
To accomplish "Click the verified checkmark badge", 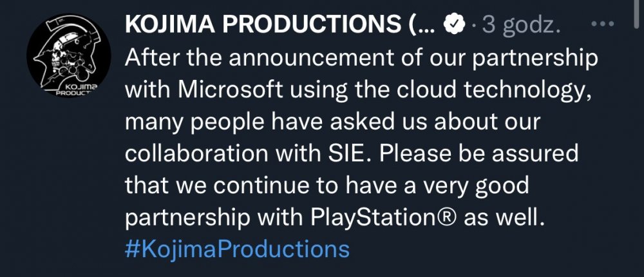I will [455, 25].
